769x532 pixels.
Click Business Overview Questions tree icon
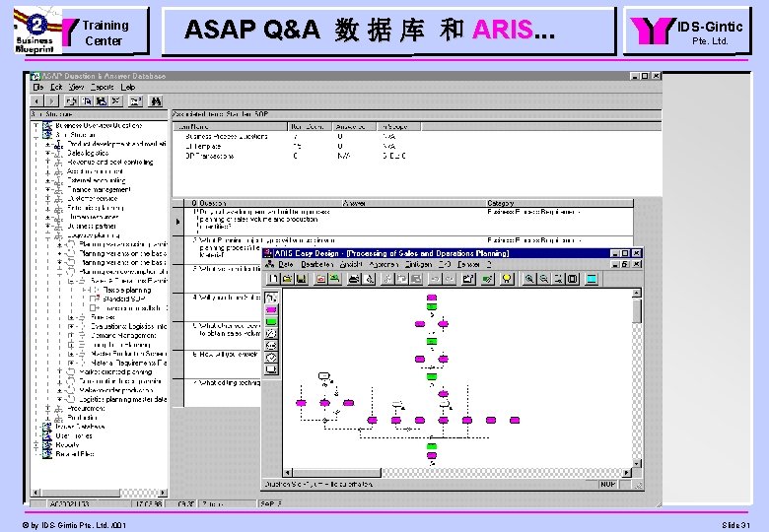pyautogui.click(x=47, y=126)
